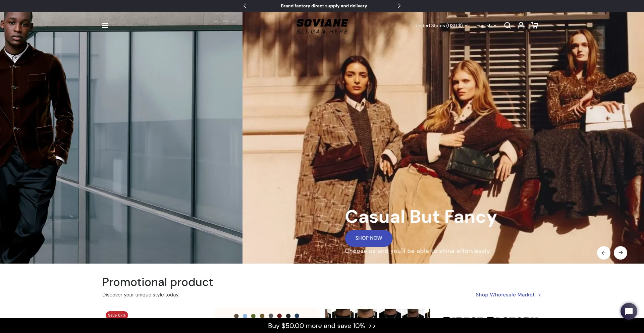Open the hamburger navigation menu
644x333 pixels.
click(x=105, y=25)
